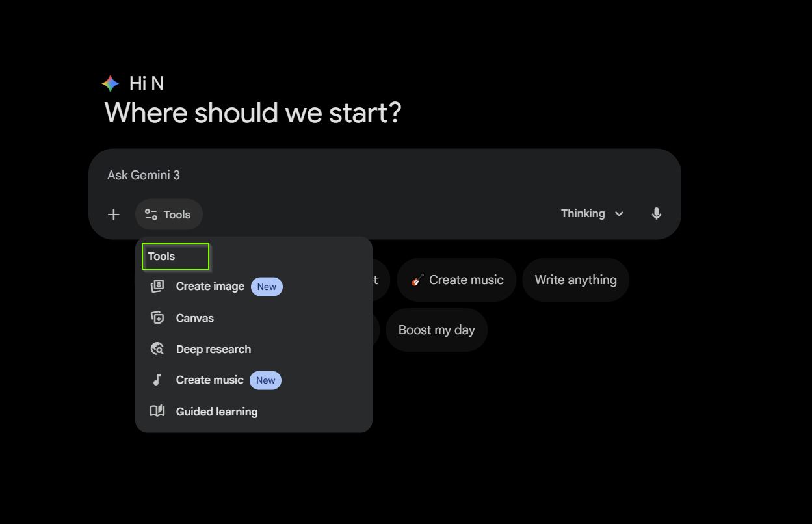Click the plus icon to add files
Viewport: 812px width, 524px height.
click(x=114, y=215)
